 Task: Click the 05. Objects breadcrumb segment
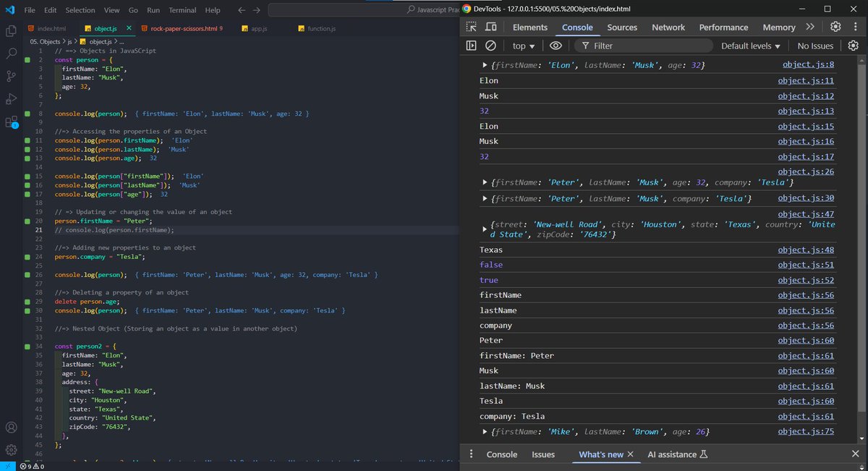[x=45, y=42]
